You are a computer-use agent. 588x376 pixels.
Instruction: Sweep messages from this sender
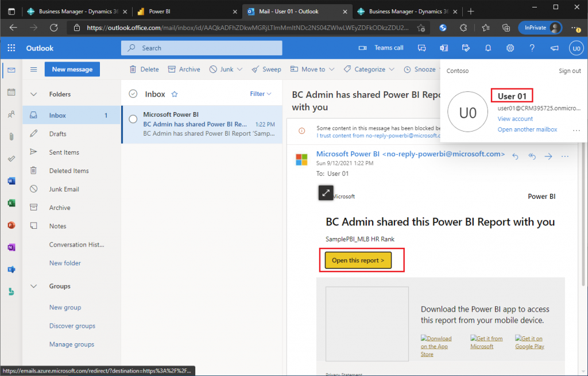click(266, 69)
